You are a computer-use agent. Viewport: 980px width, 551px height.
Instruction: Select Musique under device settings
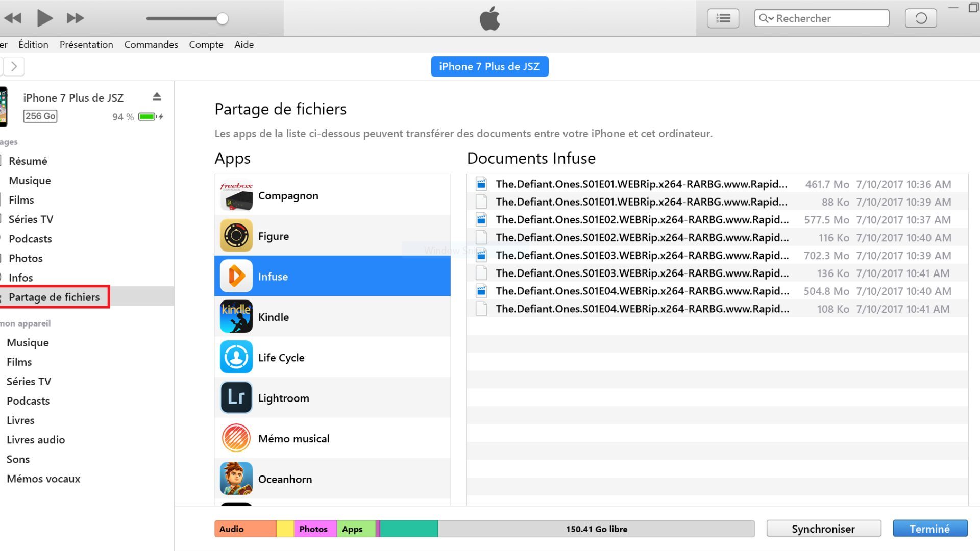tap(30, 181)
